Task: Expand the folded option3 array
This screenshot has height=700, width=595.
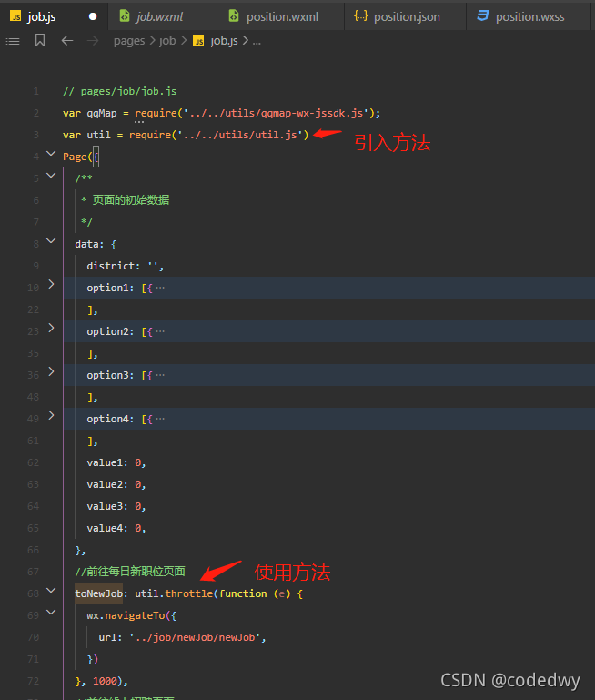Action: tap(51, 371)
